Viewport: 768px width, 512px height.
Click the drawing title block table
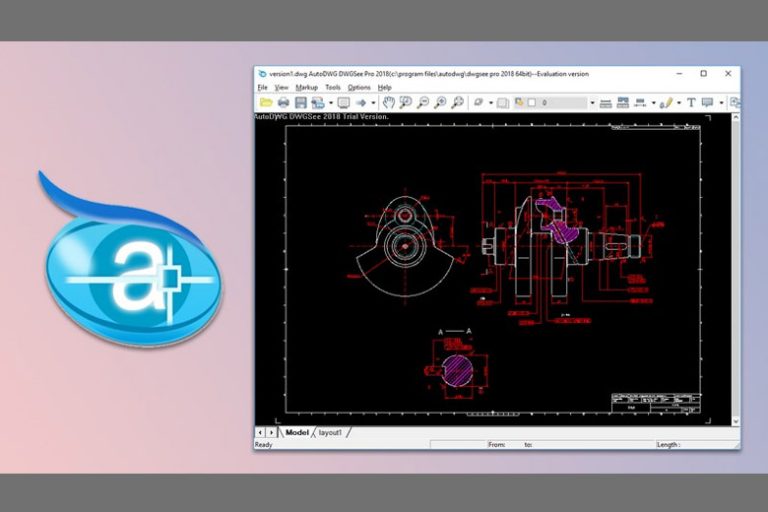coord(656,403)
